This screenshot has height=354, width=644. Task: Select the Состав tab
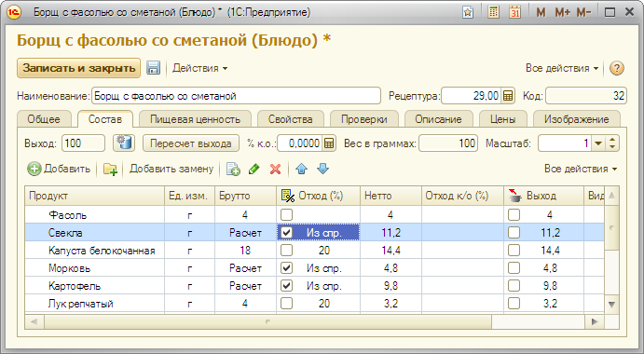pos(105,119)
